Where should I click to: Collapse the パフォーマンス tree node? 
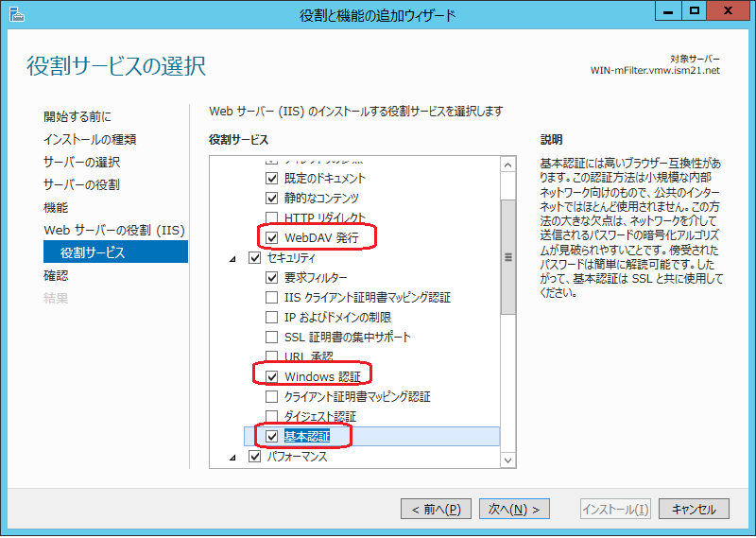[x=232, y=458]
